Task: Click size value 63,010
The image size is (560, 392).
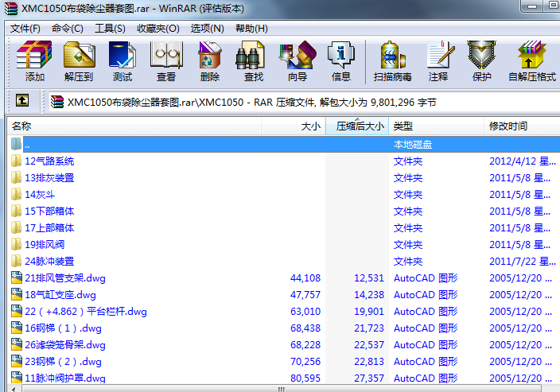Action: click(305, 312)
